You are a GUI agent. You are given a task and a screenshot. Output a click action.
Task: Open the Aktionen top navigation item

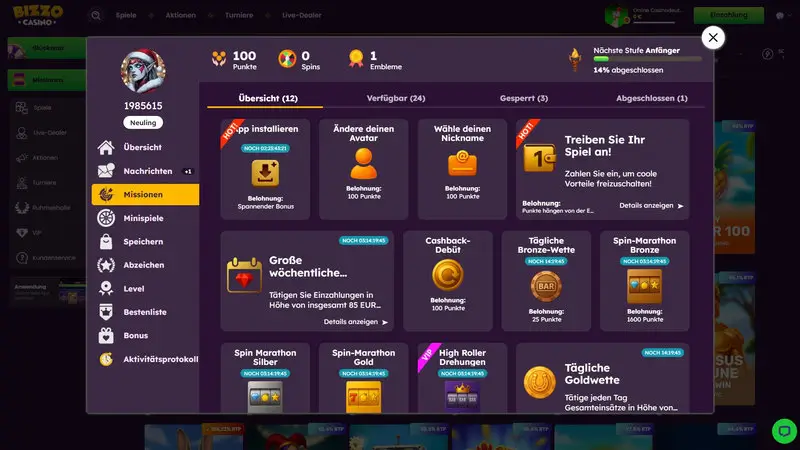coord(181,15)
